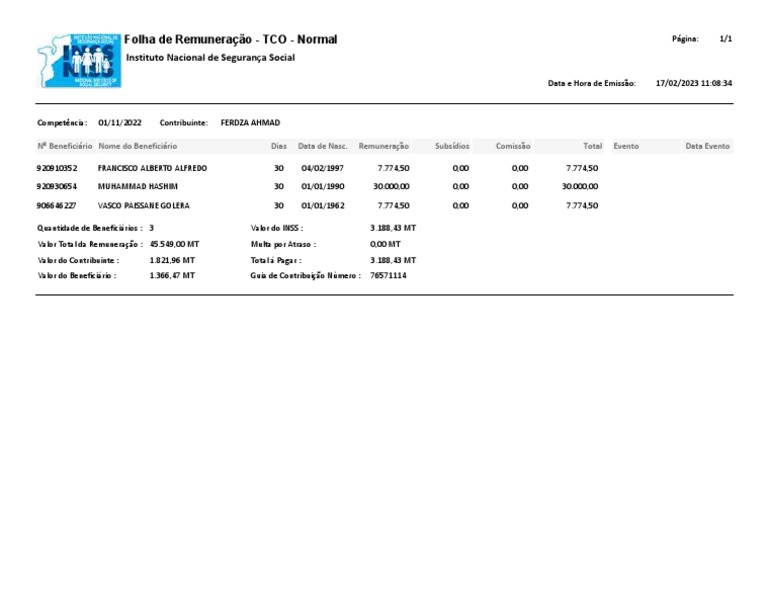The width and height of the screenshot is (768, 594).
Task: Click the INSS logo image
Action: [x=79, y=61]
